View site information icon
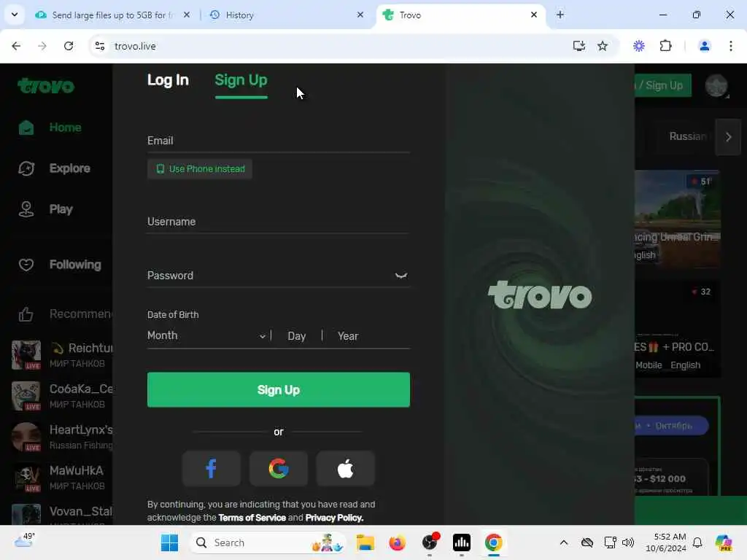The image size is (747, 560). click(99, 46)
